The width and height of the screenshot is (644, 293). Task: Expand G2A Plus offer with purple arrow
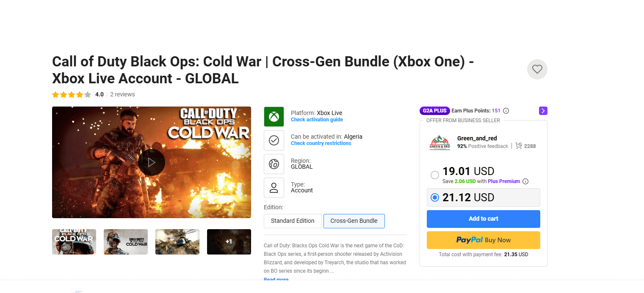point(543,111)
